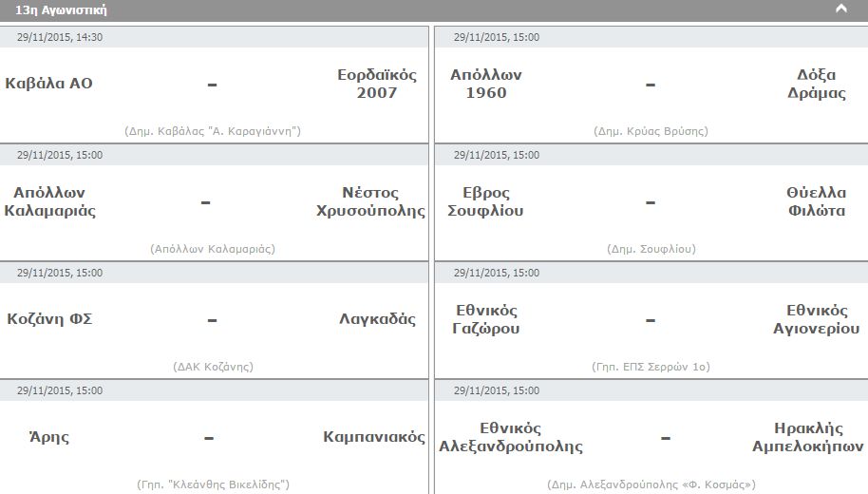
Task: Open the Λαγκαδάς team link
Action: tap(378, 319)
